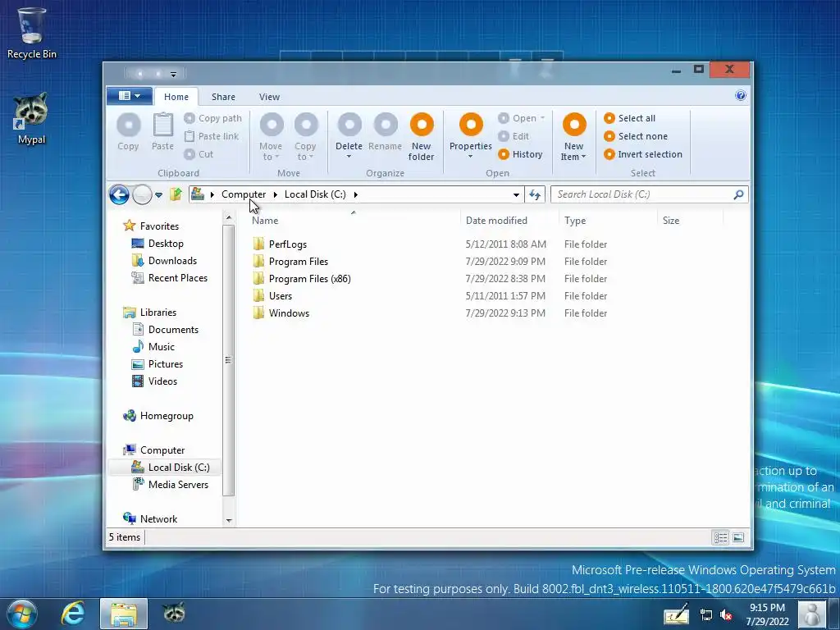
Task: Click the Delete ribbon button
Action: pos(349,135)
